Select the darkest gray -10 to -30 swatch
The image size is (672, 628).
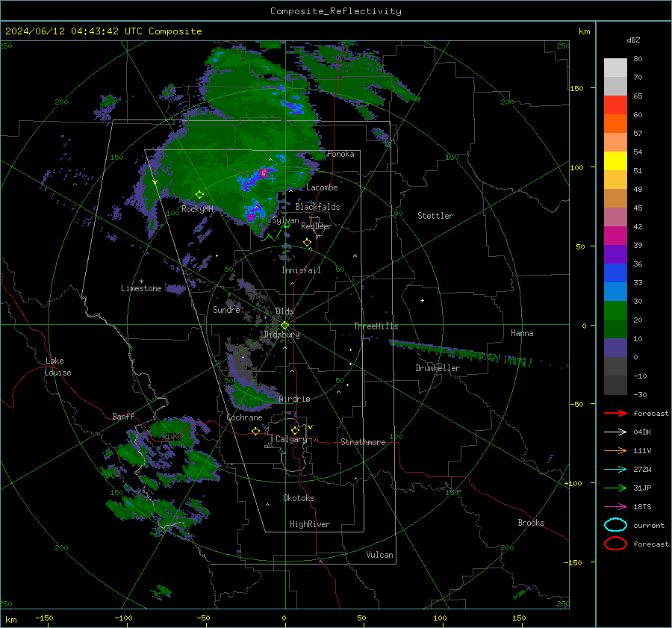(x=615, y=385)
